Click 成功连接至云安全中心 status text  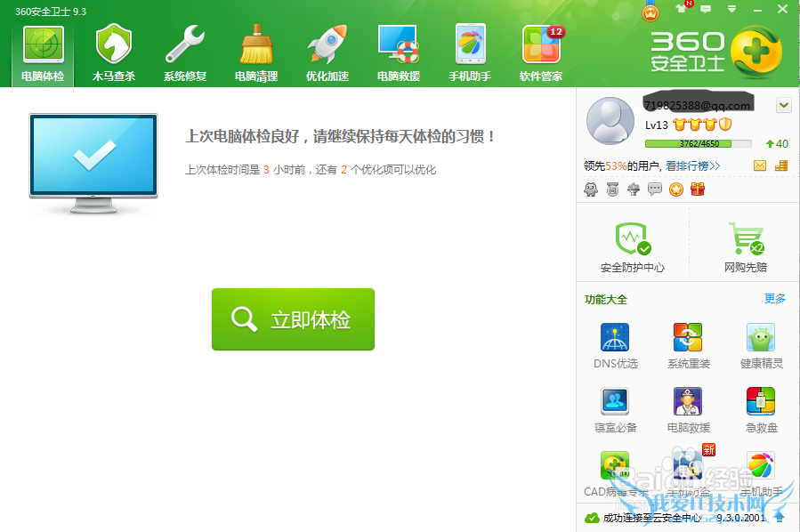[651, 518]
